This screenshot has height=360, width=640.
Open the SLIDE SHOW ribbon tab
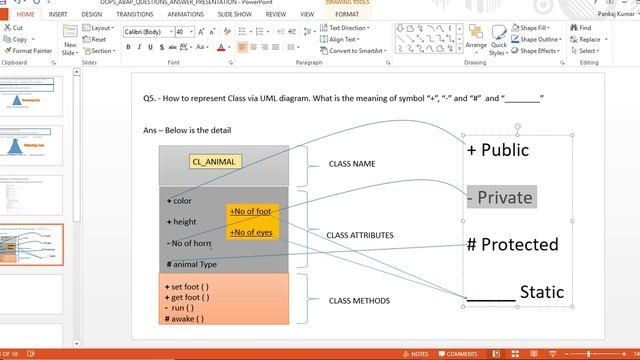coord(235,14)
